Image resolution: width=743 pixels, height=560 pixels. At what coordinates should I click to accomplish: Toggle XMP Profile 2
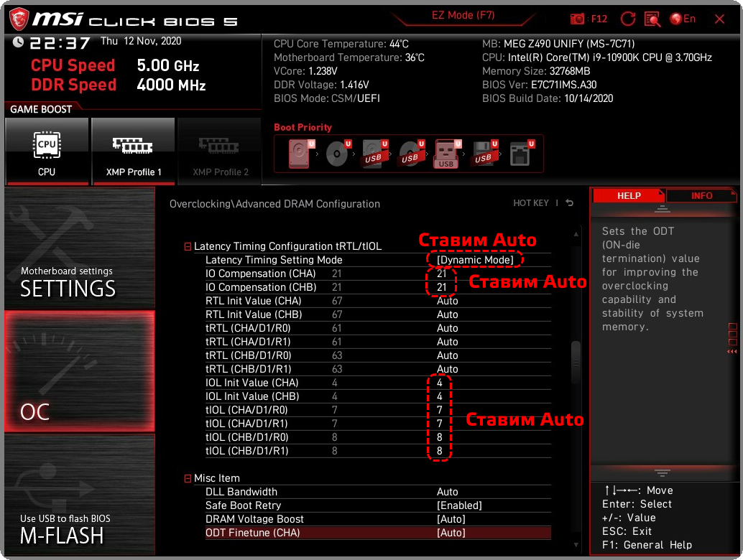(221, 151)
